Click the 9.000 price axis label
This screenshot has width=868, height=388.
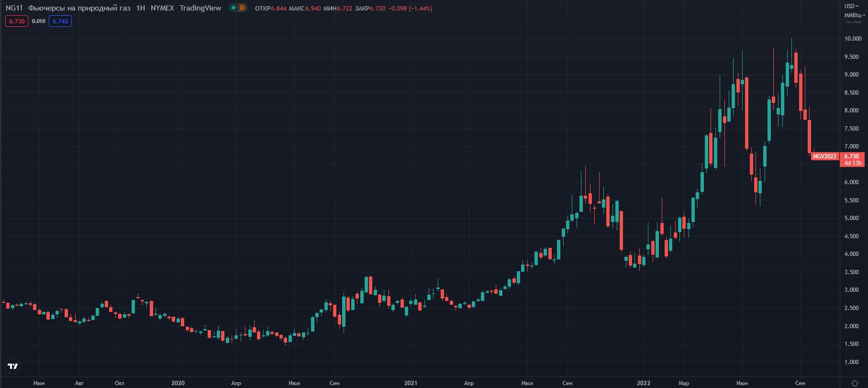click(852, 75)
